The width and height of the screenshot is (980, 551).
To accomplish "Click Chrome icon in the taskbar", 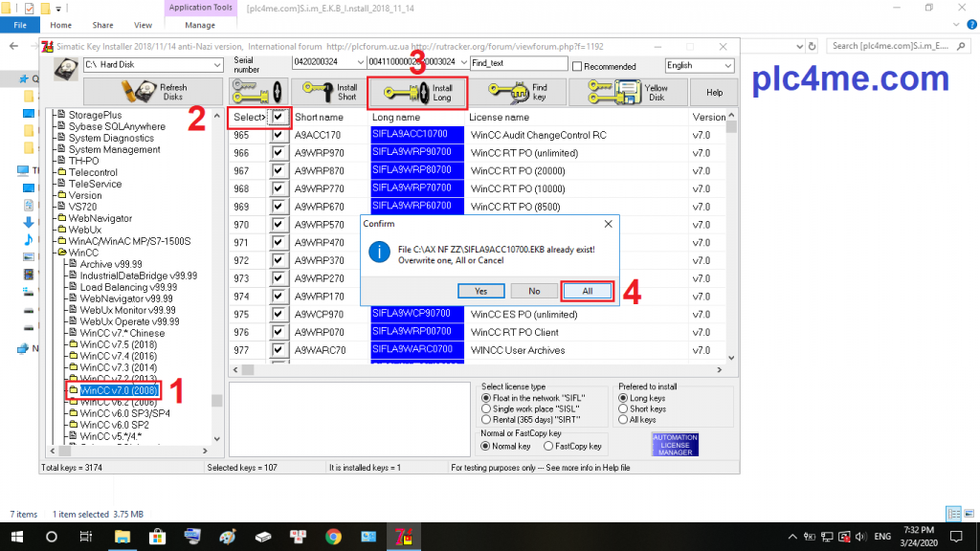I will point(333,537).
